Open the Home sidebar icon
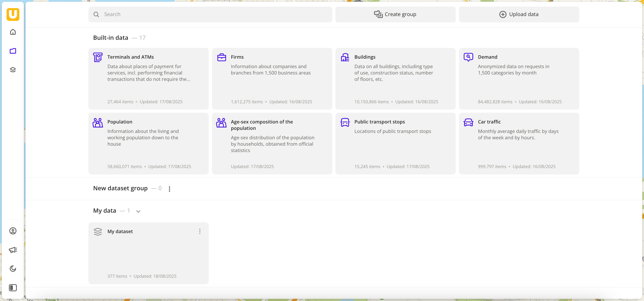644x301 pixels. [13, 32]
